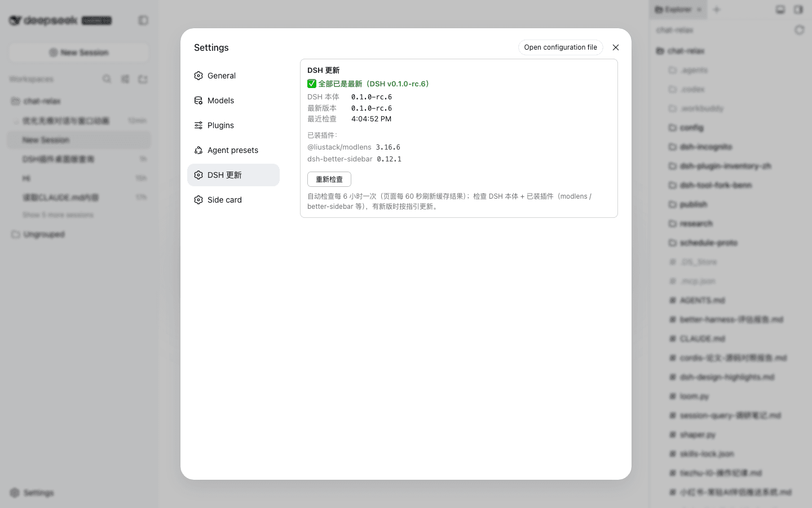
Task: Collapse the left sidebar in background window
Action: (x=143, y=20)
